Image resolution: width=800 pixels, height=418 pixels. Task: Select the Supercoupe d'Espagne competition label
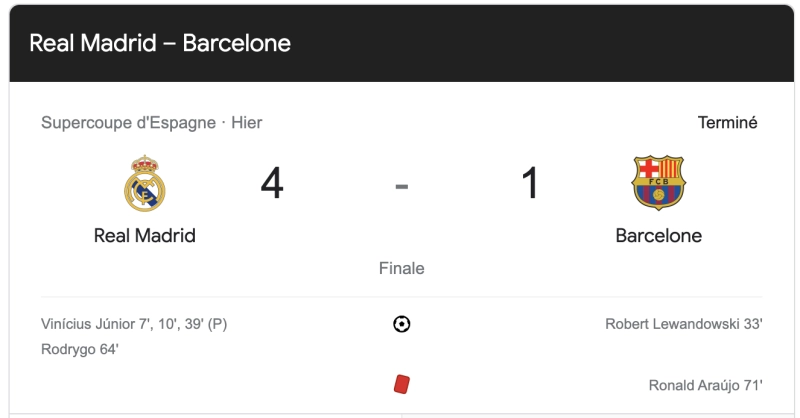tap(129, 123)
